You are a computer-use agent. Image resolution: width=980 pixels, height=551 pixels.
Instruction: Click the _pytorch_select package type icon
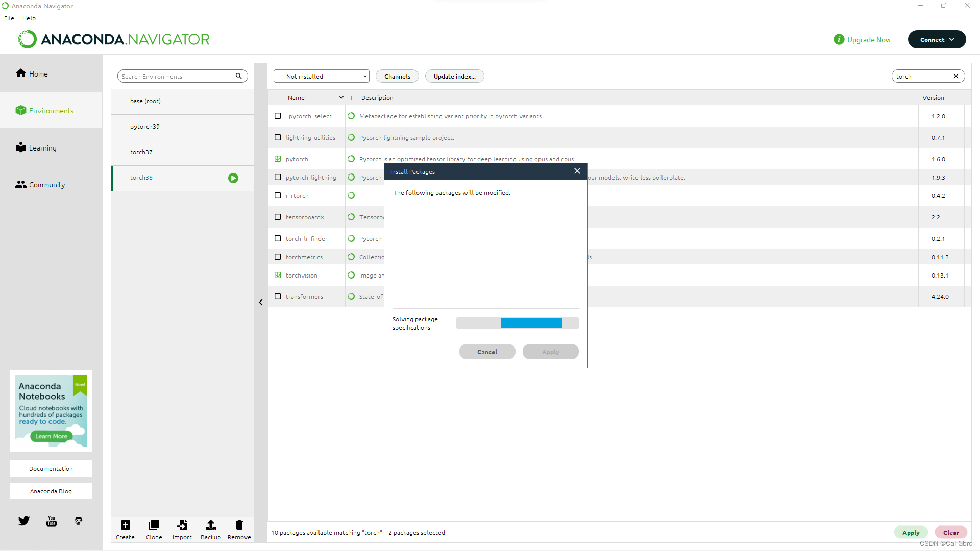point(351,116)
